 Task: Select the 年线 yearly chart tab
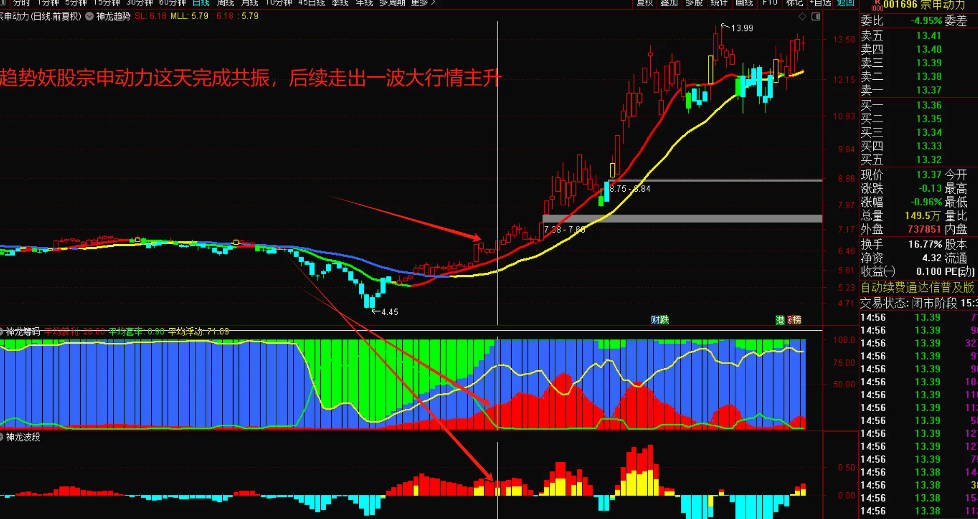click(363, 2)
